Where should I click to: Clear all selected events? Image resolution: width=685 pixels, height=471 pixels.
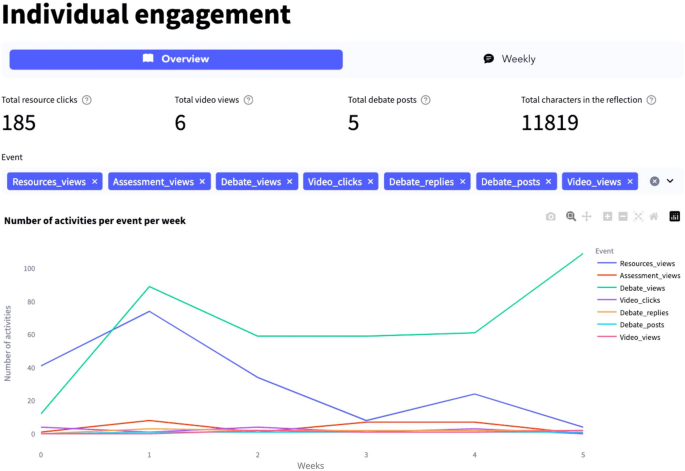click(655, 181)
